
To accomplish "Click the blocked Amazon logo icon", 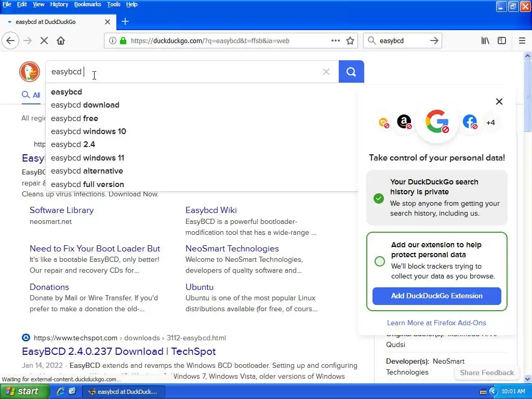I will point(404,122).
